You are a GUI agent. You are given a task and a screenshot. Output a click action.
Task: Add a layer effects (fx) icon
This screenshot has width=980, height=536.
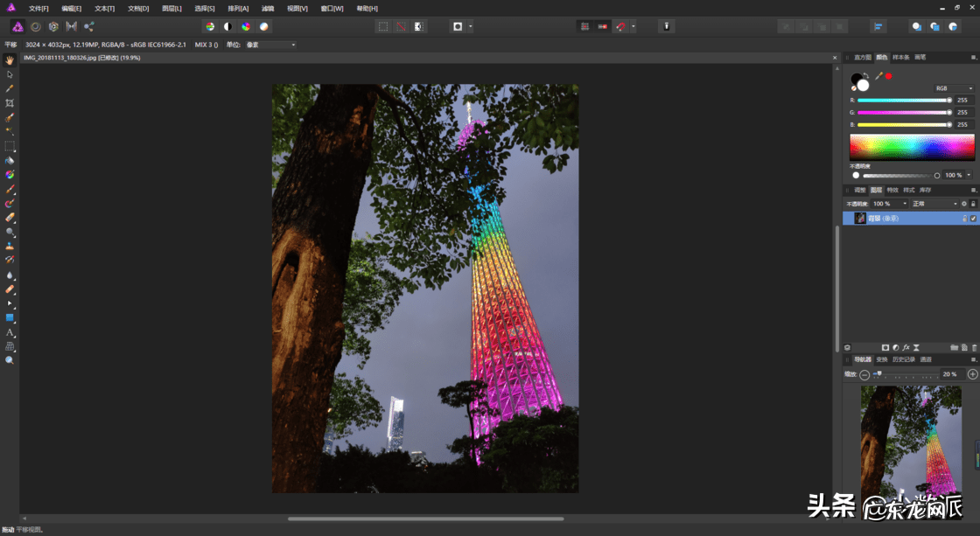tap(906, 347)
